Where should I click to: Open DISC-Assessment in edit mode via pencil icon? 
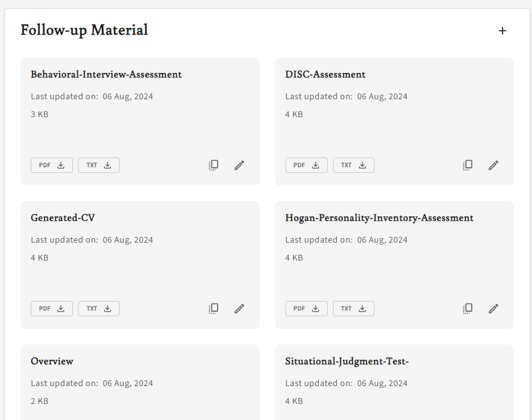click(x=494, y=165)
